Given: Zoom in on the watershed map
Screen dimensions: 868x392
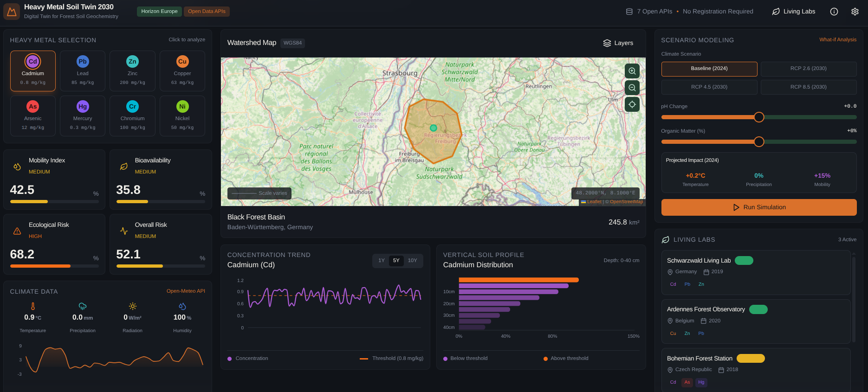Looking at the screenshot, I should 632,71.
